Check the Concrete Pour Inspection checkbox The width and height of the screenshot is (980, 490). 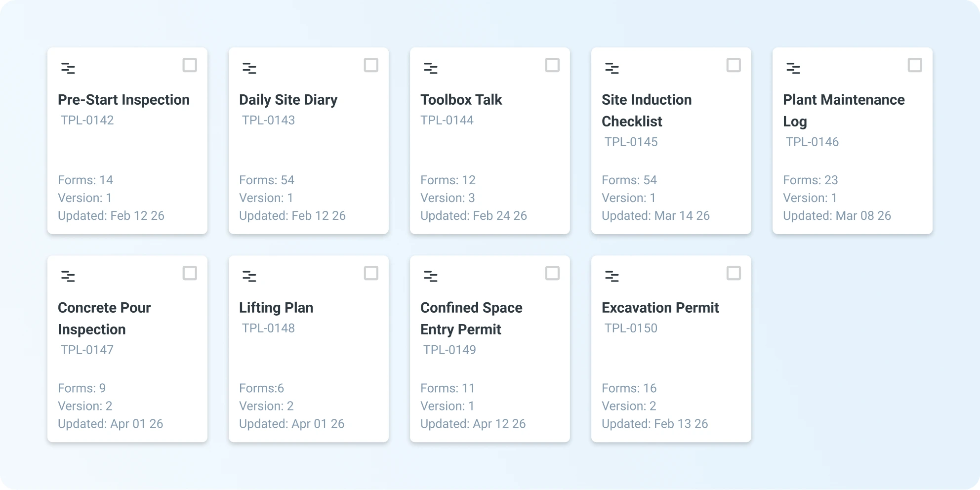point(190,273)
